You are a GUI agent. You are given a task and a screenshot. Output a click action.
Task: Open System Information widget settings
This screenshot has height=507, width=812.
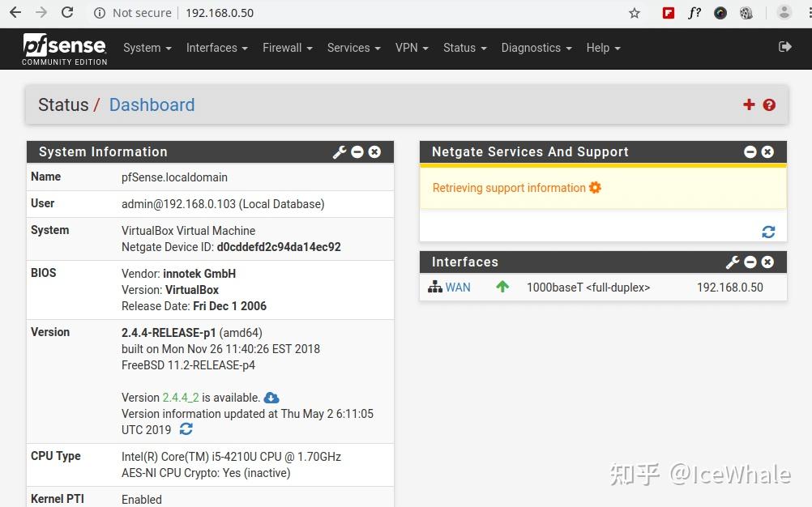tap(340, 151)
